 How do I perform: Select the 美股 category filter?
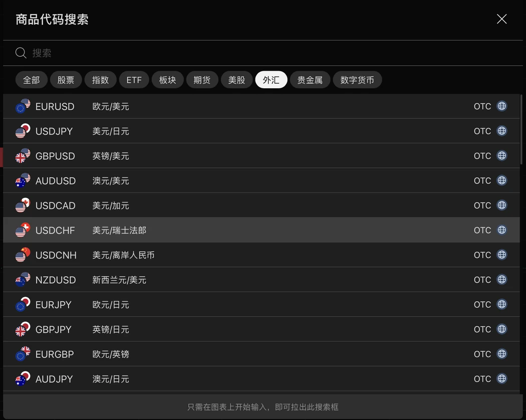click(236, 80)
